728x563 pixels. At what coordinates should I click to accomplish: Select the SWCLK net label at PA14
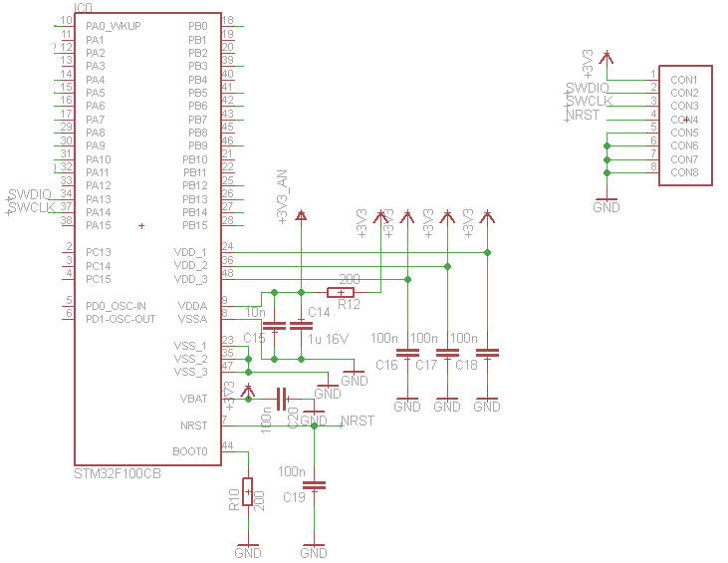coord(32,207)
